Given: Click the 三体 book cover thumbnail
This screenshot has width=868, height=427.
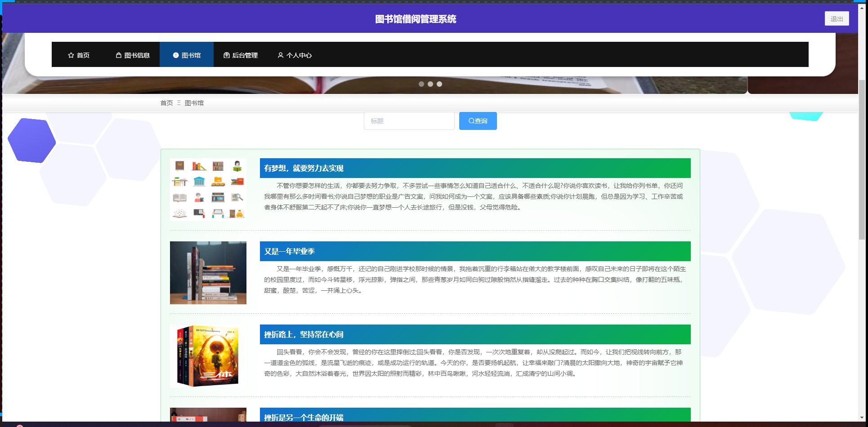Looking at the screenshot, I should [208, 356].
